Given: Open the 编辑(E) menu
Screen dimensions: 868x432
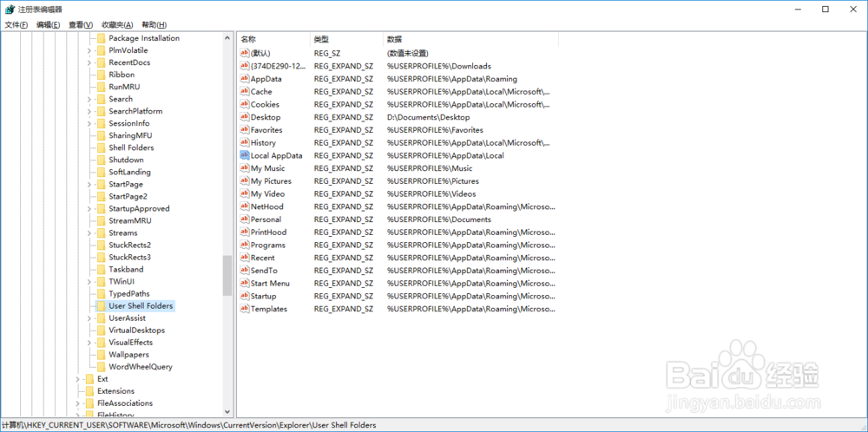Looking at the screenshot, I should pos(48,25).
